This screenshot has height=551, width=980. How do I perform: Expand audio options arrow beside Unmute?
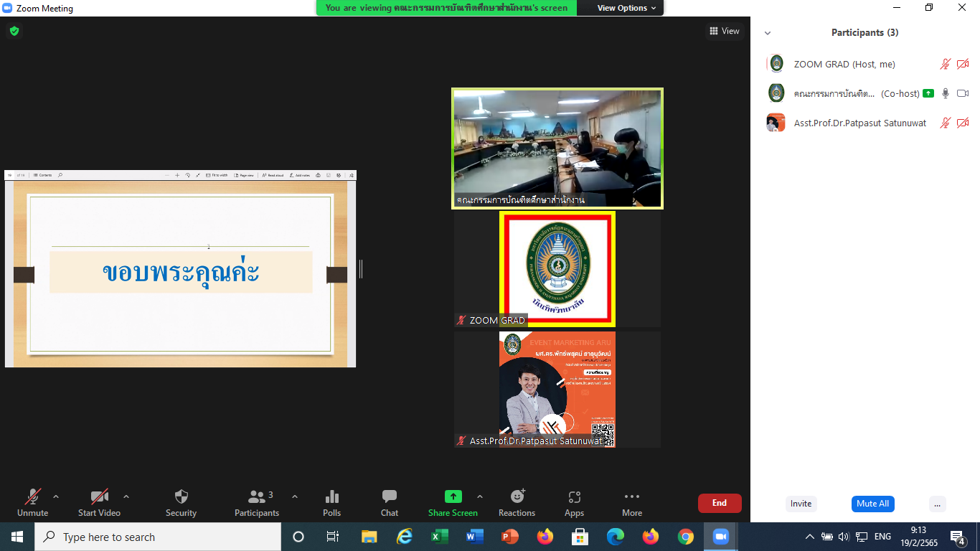click(x=56, y=496)
